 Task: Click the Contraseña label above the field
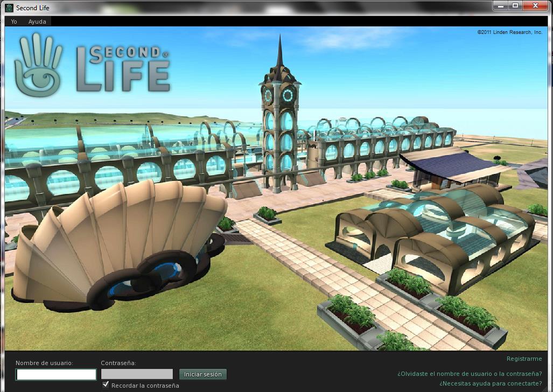tap(118, 363)
